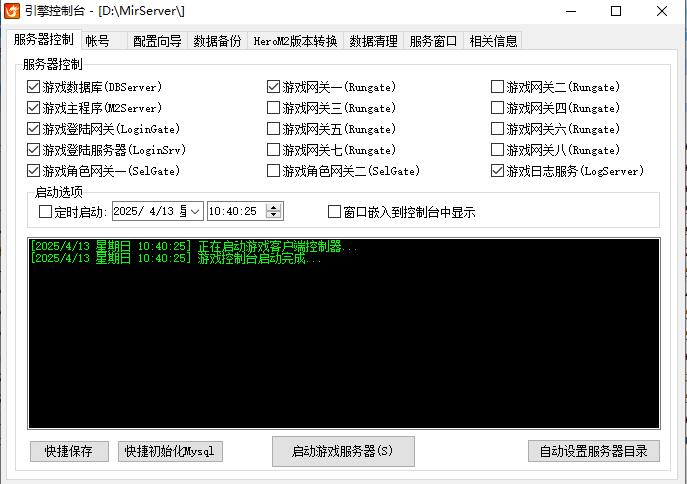Open the date picker dropdown arrow
This screenshot has height=484, width=687.
(195, 212)
